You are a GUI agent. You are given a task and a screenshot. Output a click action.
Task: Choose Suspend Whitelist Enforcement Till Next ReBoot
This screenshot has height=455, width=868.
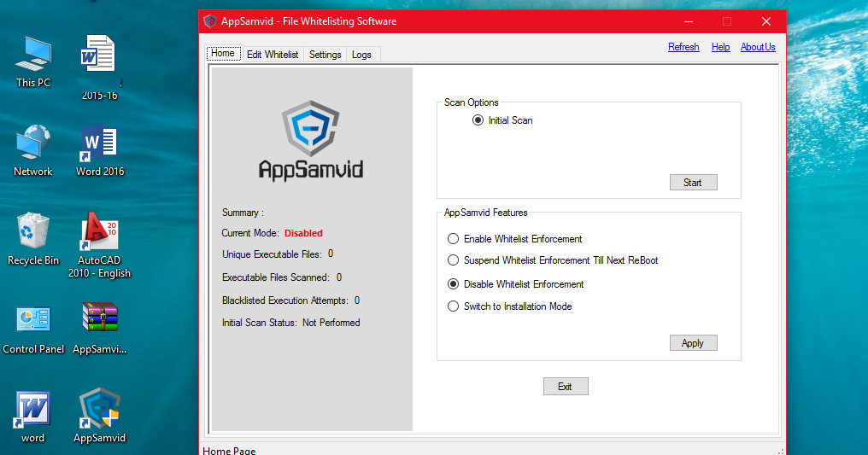453,260
